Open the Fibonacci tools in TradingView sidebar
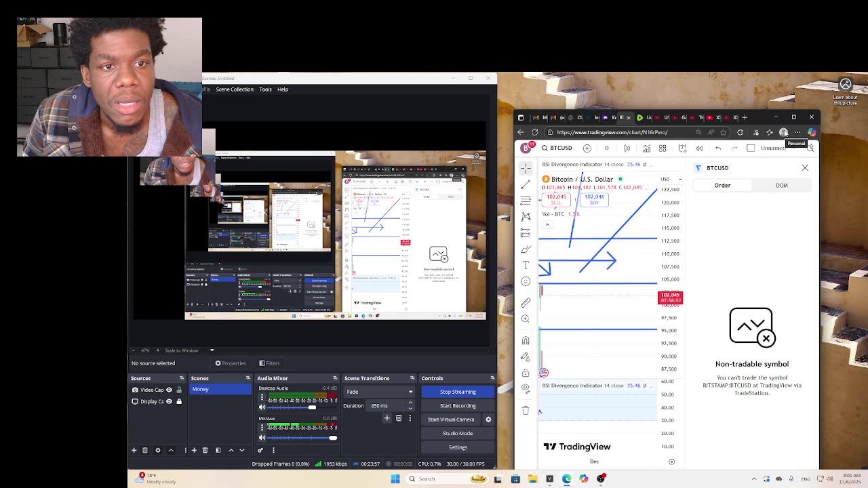Image resolution: width=868 pixels, height=488 pixels. click(x=526, y=200)
